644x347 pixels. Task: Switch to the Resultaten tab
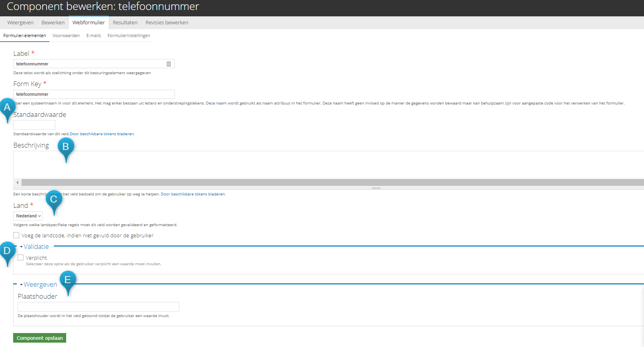pyautogui.click(x=125, y=23)
